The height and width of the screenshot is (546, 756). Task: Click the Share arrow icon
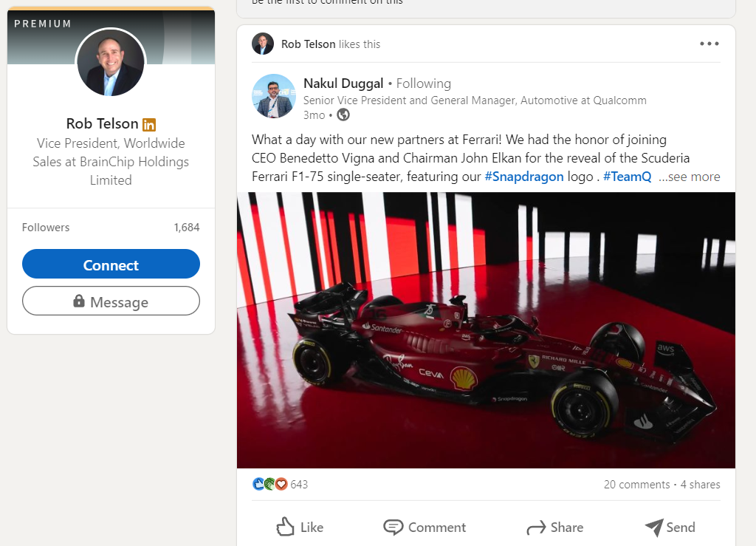(x=535, y=528)
